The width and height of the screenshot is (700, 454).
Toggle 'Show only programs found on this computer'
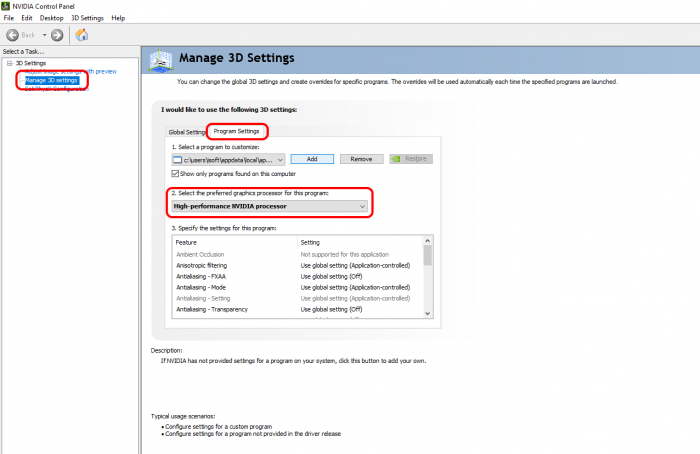click(x=177, y=173)
